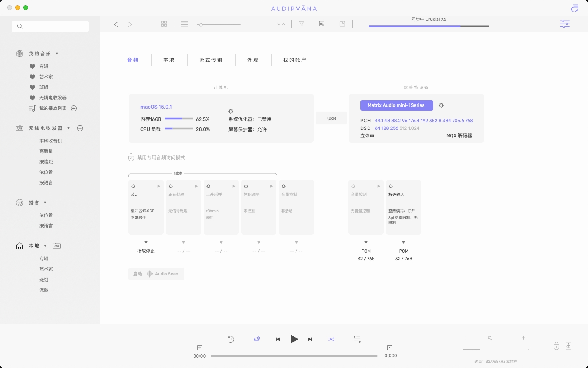
Task: Expand arrow on the 上升采样 module
Action: [x=234, y=186]
